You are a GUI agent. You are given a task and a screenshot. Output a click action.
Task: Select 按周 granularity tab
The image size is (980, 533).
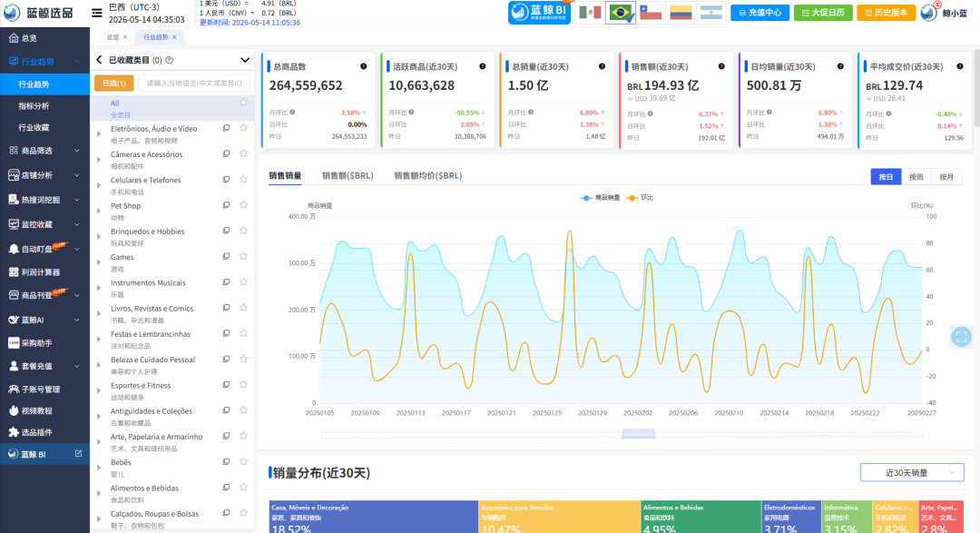916,177
